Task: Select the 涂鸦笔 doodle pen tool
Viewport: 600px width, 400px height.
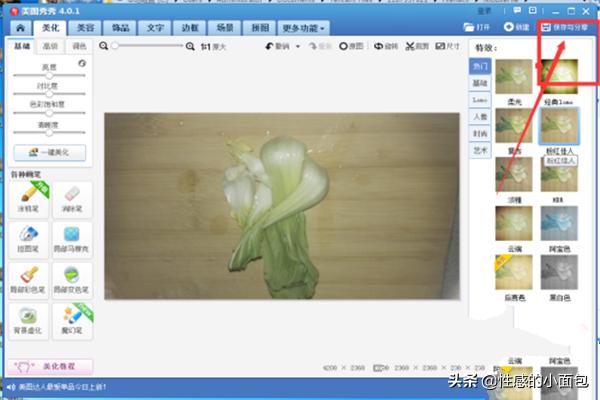Action: (29, 199)
